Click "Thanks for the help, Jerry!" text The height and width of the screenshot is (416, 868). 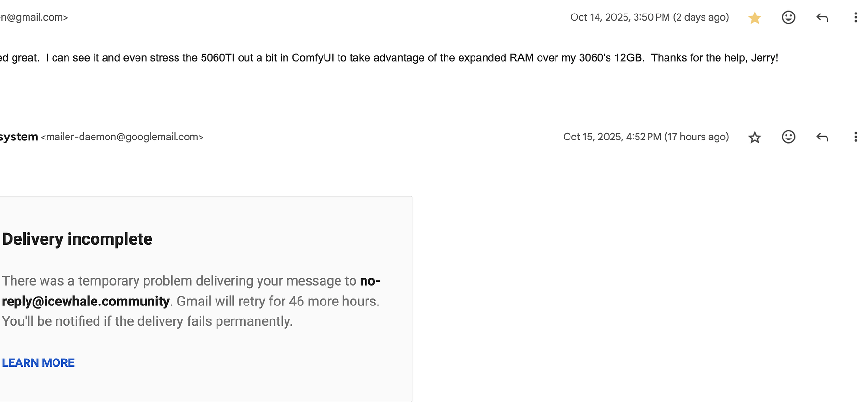715,58
